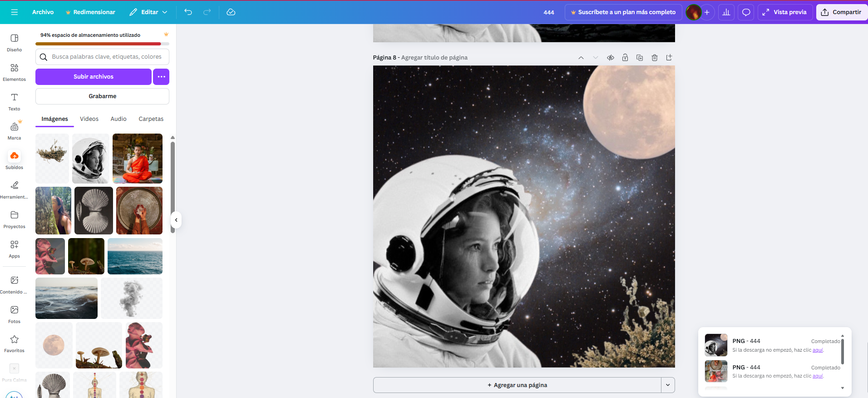
Task: Click the Compartir button
Action: coord(842,12)
